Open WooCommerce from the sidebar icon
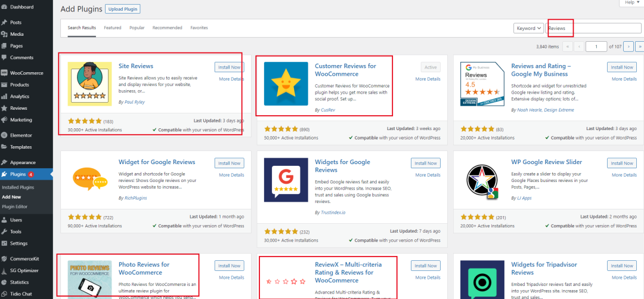The image size is (644, 299). point(5,73)
